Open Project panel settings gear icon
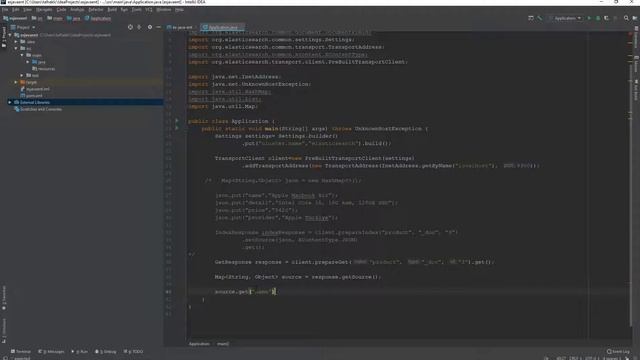 (150, 27)
